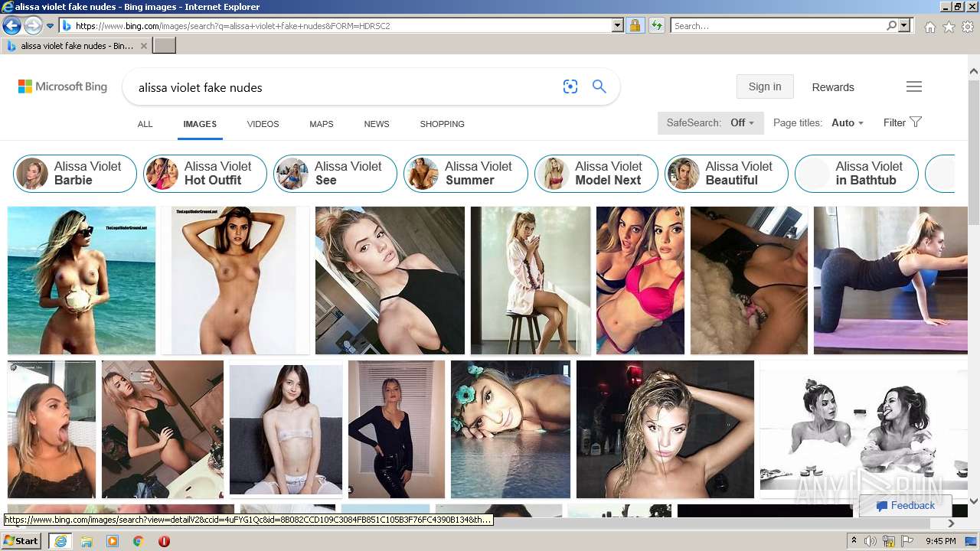
Task: Open the Windows Start menu
Action: tap(21, 541)
